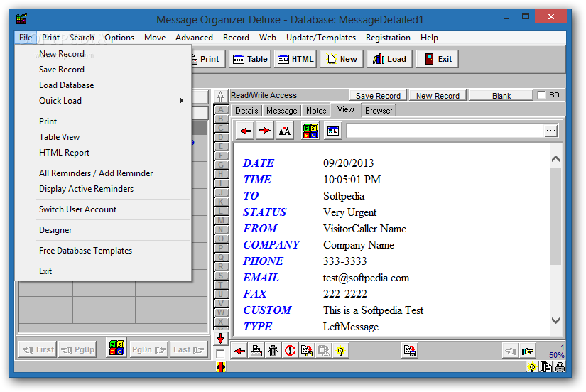Click the save document icon with floppy disk
586x392 pixels.
tap(410, 351)
